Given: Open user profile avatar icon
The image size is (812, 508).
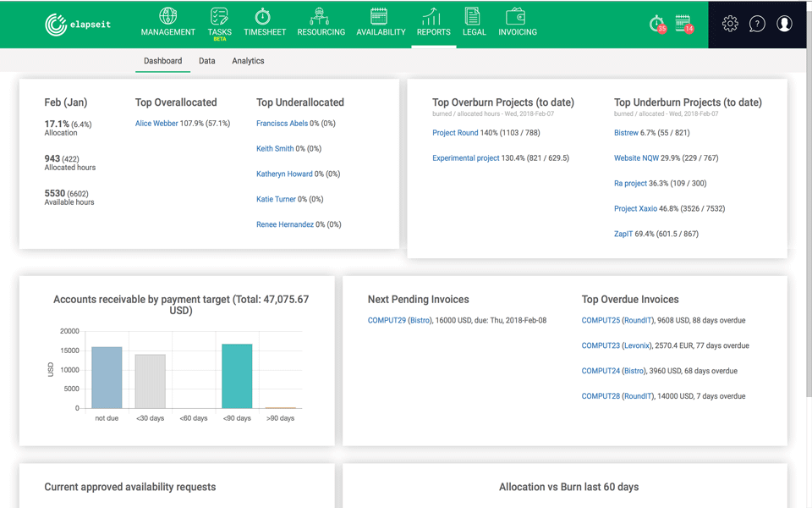Looking at the screenshot, I should [785, 24].
